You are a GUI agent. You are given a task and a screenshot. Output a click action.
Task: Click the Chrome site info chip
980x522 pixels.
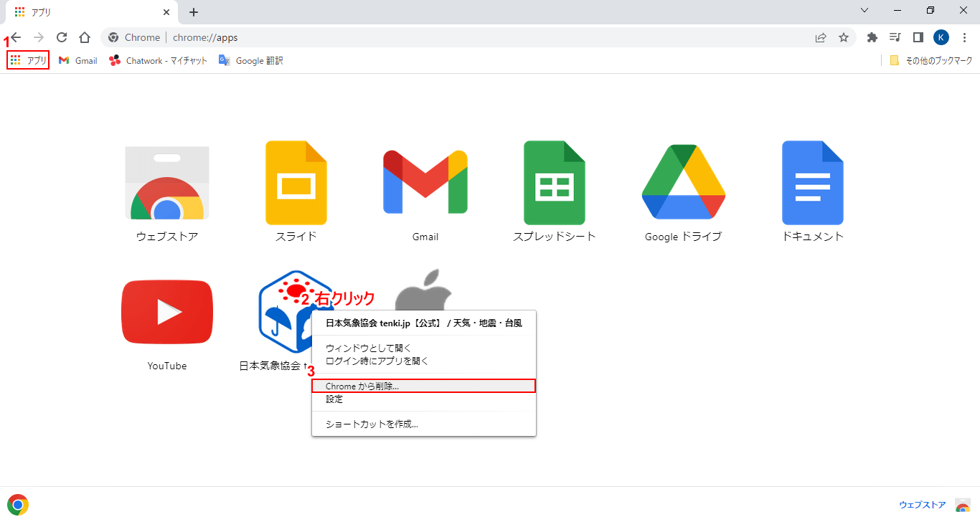134,37
